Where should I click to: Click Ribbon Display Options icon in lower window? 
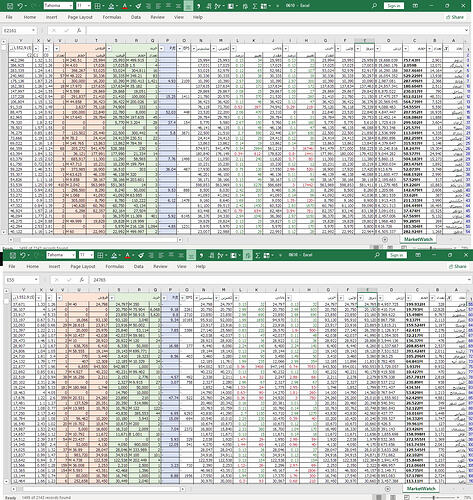(x=418, y=255)
